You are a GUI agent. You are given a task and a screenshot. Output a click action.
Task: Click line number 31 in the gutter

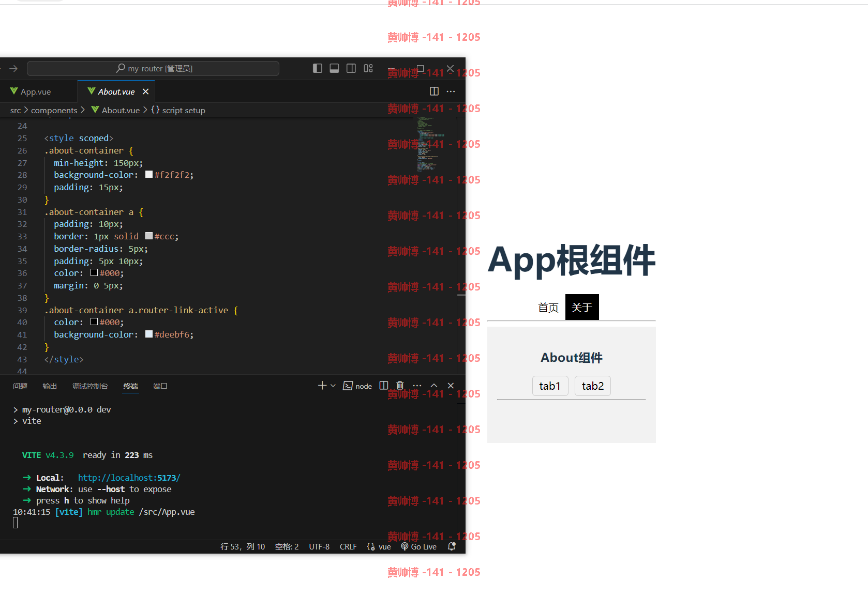coord(22,212)
